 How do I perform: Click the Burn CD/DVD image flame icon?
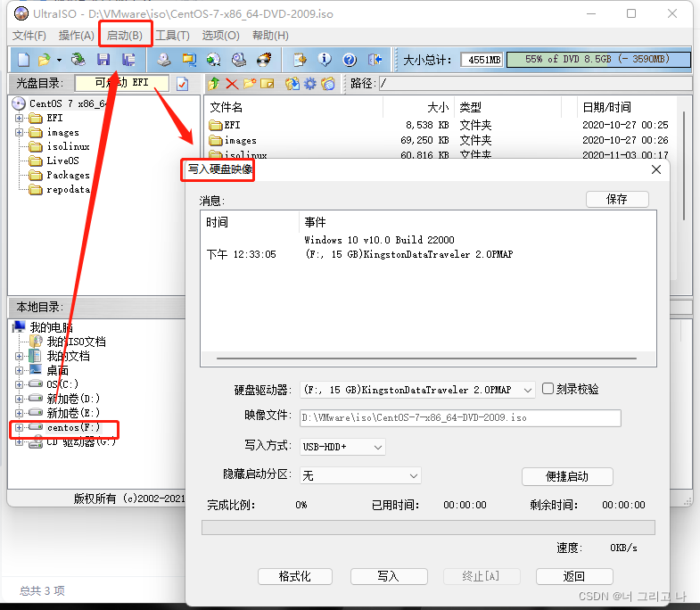click(264, 60)
